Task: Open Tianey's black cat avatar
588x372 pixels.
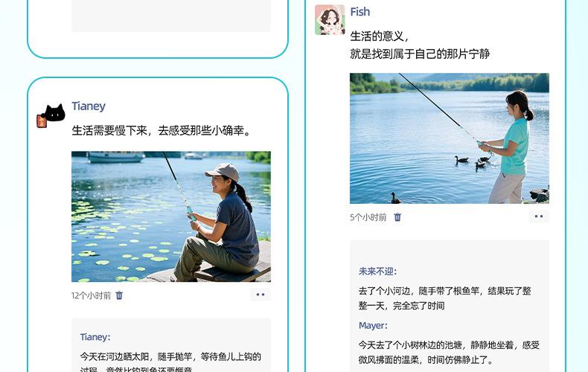Action: [x=51, y=116]
